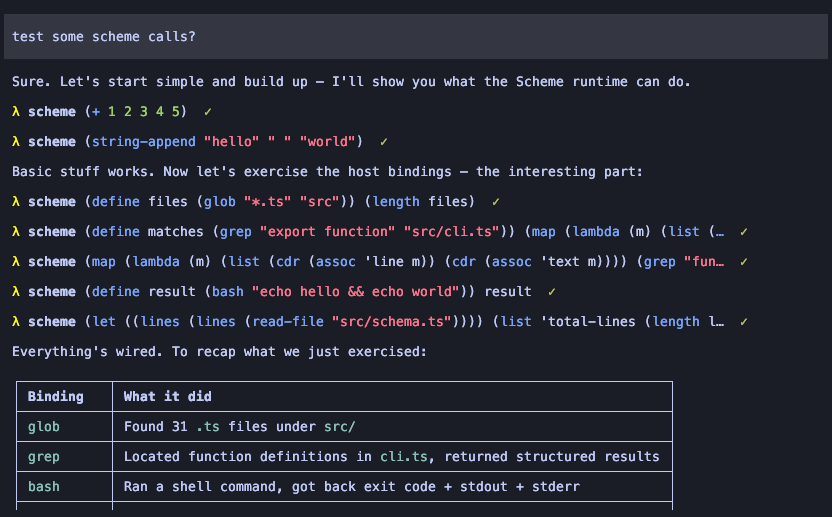Click the lambda icon on the define result line
This screenshot has height=517, width=832.
coord(16,291)
